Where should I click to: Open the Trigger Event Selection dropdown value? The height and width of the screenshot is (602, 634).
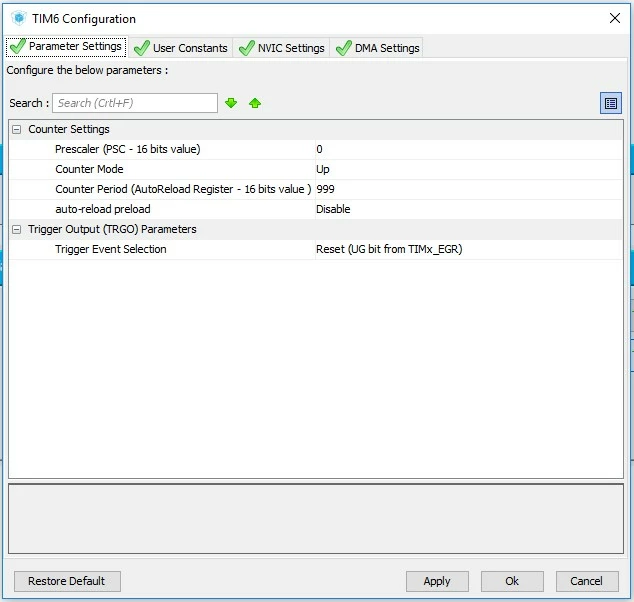[469, 249]
